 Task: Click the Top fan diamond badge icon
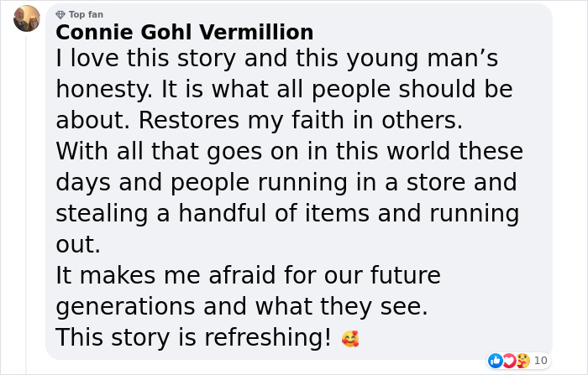[60, 14]
